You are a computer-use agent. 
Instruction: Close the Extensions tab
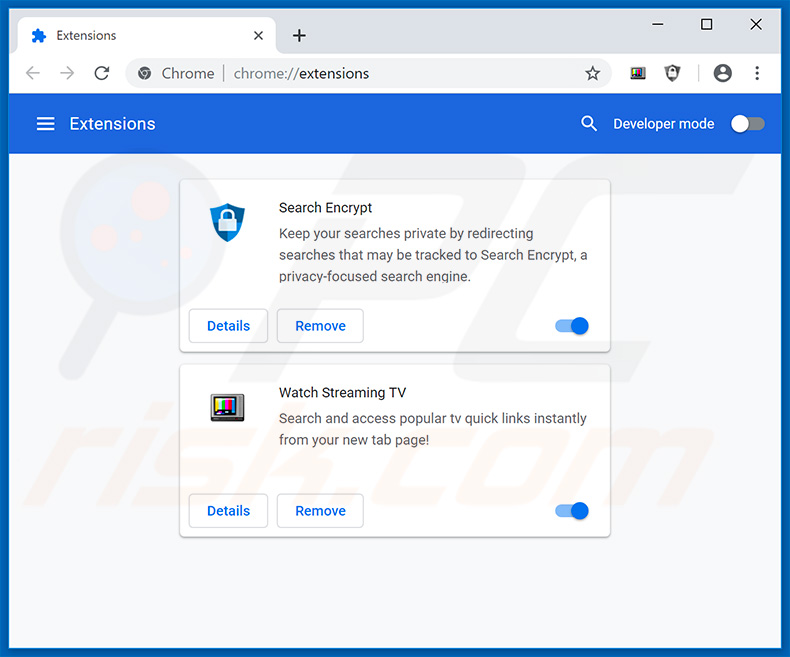point(258,36)
